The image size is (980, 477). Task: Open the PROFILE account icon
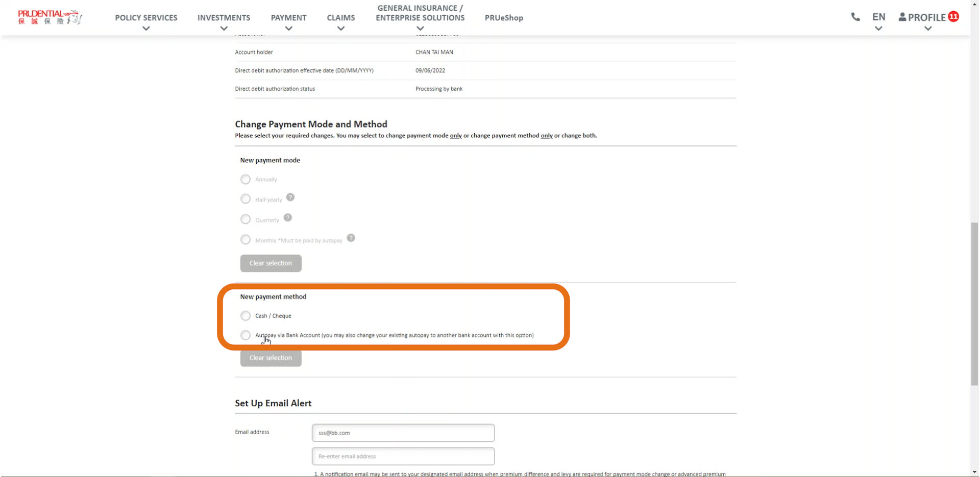click(x=903, y=17)
